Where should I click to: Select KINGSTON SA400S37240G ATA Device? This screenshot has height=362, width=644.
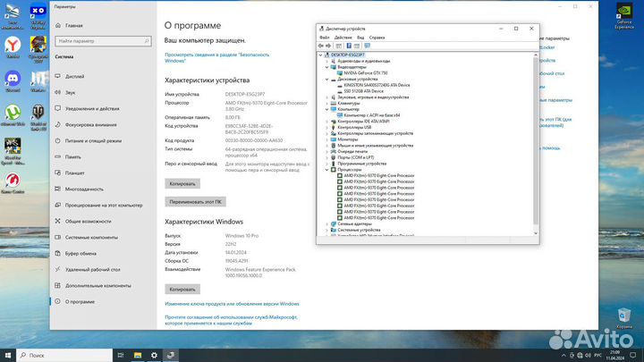[377, 85]
